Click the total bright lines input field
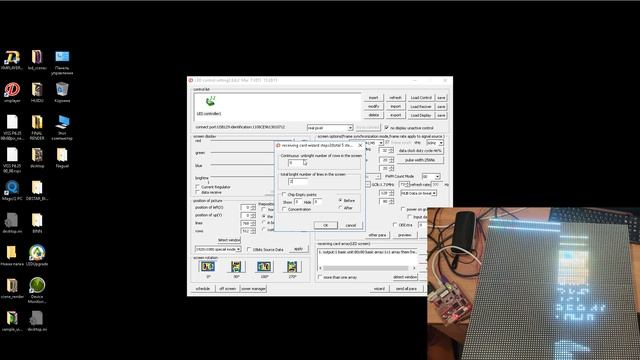The height and width of the screenshot is (360, 640). pyautogui.click(x=298, y=181)
